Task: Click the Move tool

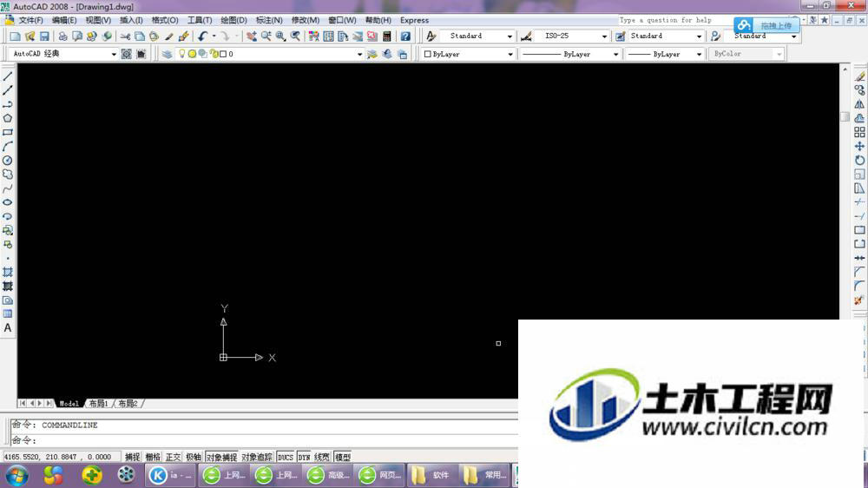Action: pos(859,146)
